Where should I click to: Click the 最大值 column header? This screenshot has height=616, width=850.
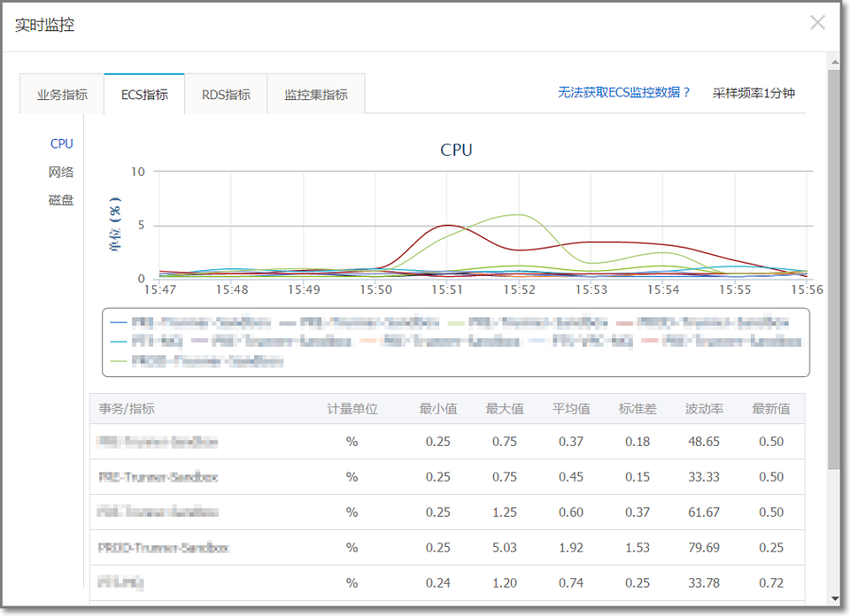click(x=504, y=408)
